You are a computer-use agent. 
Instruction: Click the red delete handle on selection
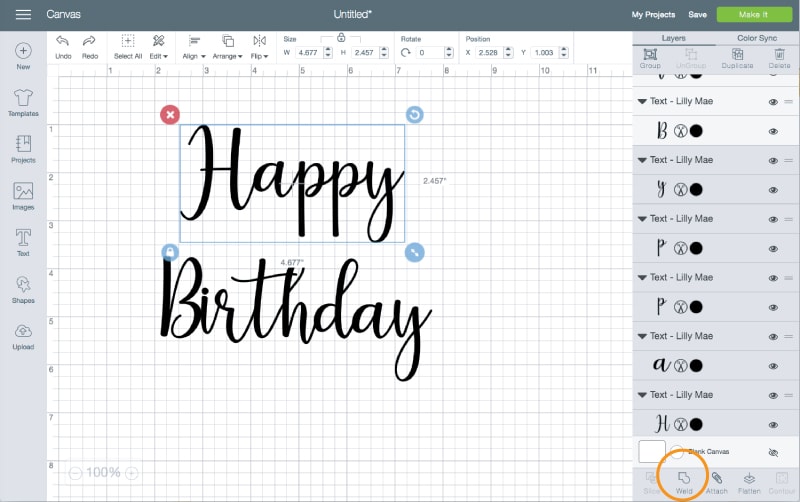[170, 115]
